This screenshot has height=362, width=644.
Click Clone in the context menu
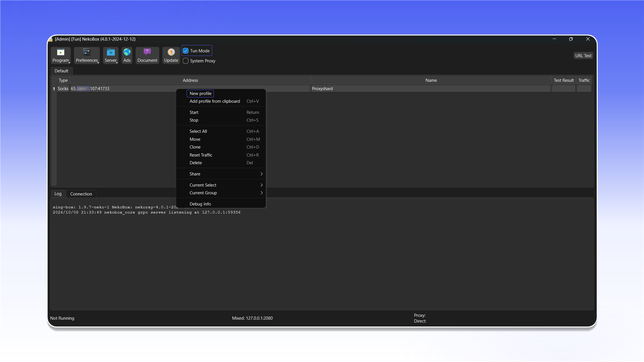click(221, 147)
